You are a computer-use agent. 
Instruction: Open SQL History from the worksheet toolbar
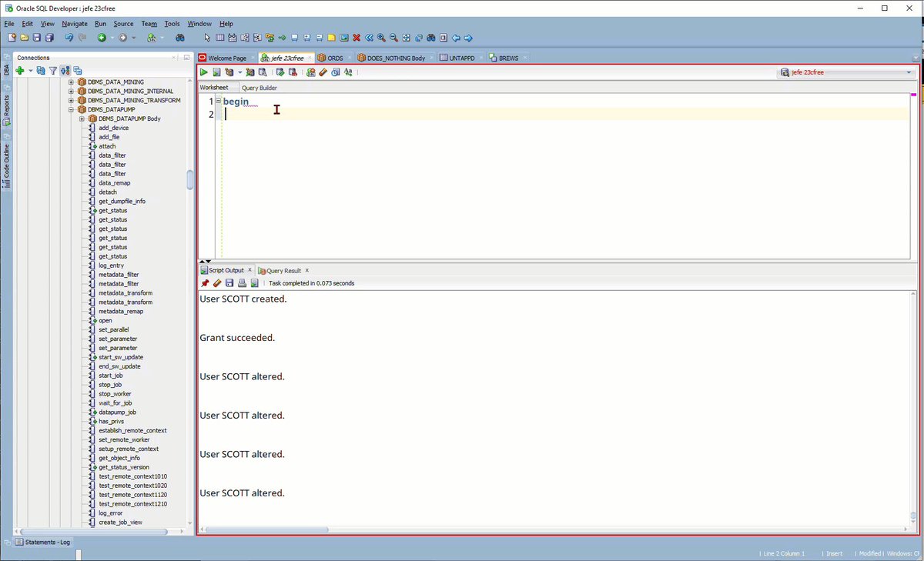pyautogui.click(x=336, y=72)
